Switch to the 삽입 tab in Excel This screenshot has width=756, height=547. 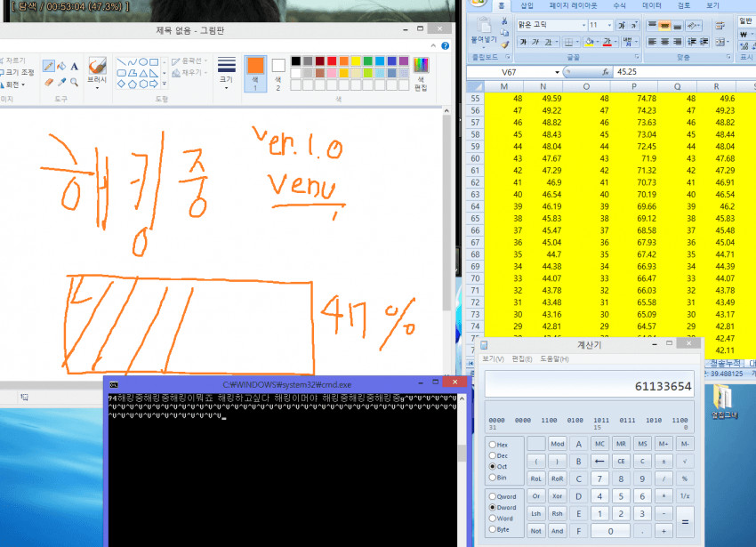click(x=527, y=5)
